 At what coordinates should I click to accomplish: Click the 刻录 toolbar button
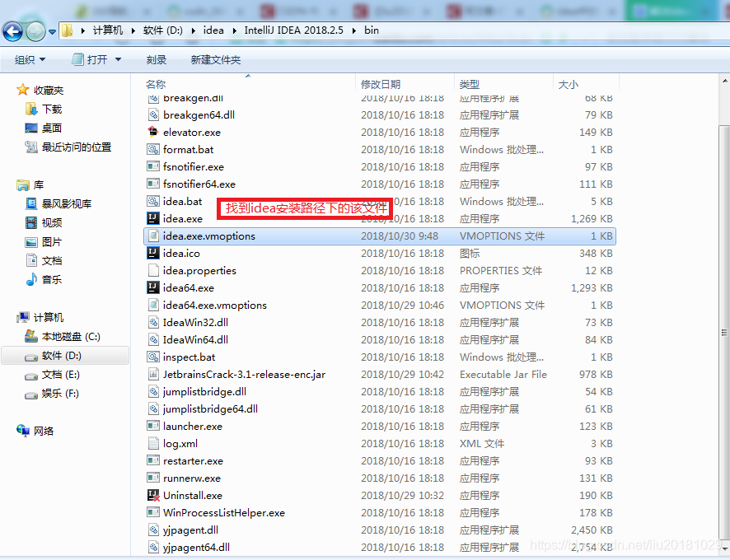[157, 59]
